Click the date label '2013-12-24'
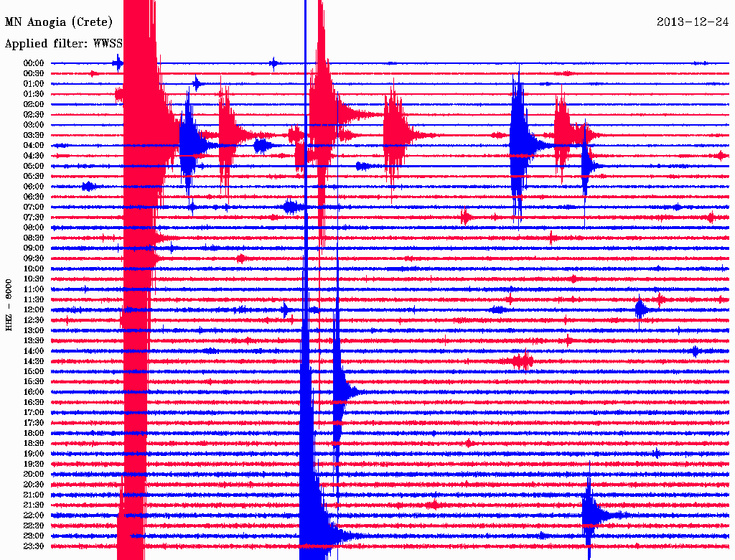735x560 pixels. click(x=693, y=22)
